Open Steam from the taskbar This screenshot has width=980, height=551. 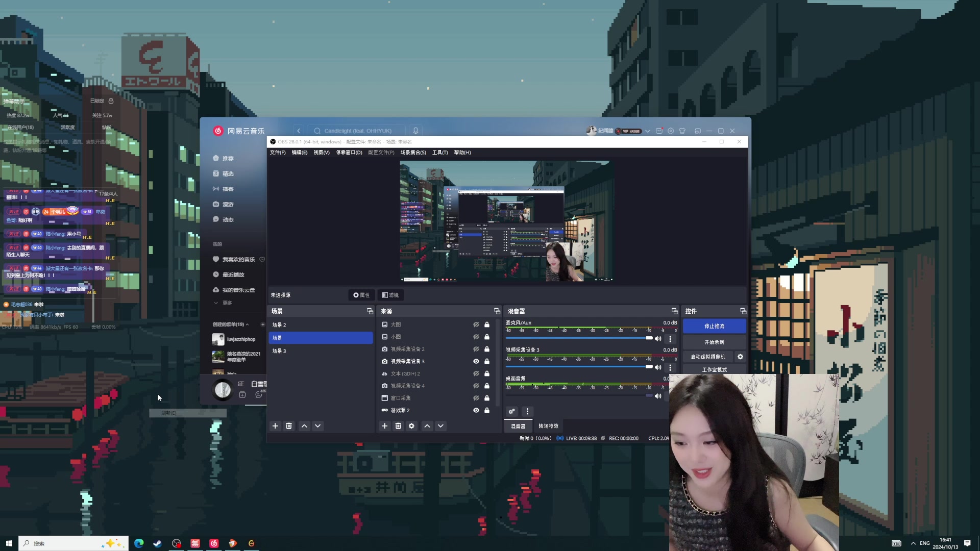pyautogui.click(x=157, y=543)
